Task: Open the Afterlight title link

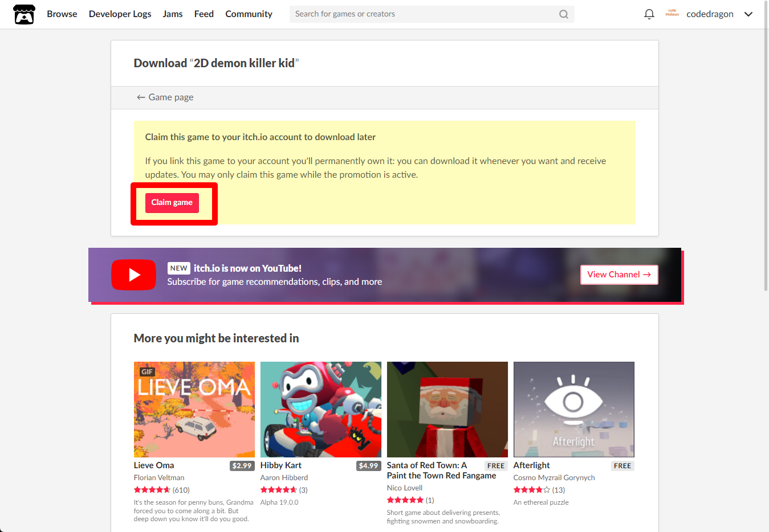Action: coord(532,465)
